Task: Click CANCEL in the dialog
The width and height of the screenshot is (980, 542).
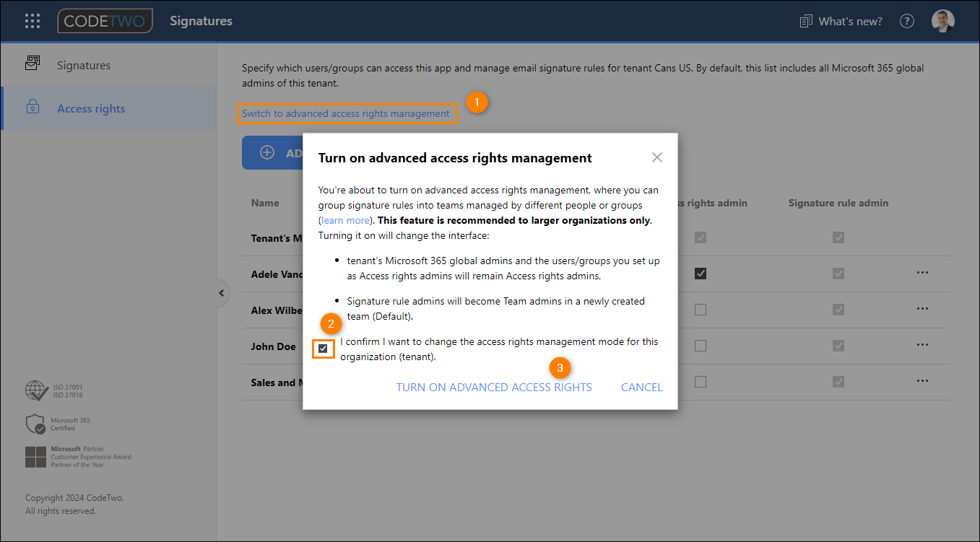Action: coord(641,388)
